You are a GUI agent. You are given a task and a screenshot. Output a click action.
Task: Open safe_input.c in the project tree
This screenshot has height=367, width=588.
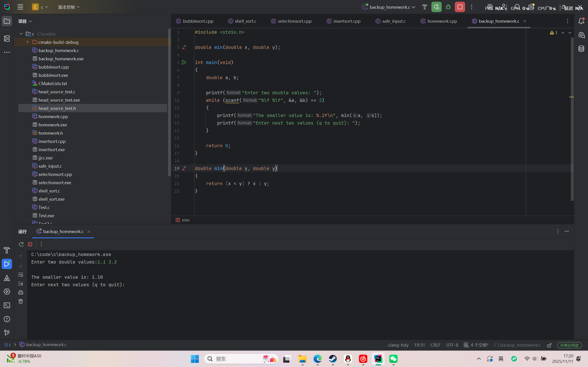pos(50,166)
